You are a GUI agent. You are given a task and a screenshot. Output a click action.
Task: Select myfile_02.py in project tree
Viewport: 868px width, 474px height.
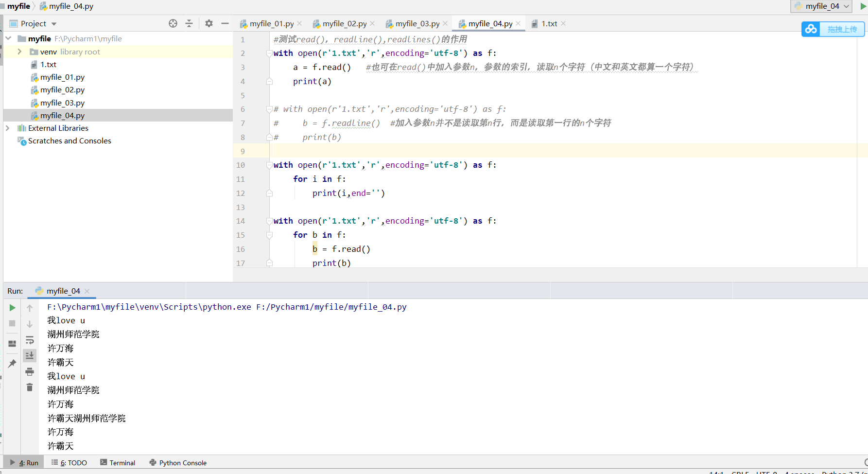click(x=62, y=89)
